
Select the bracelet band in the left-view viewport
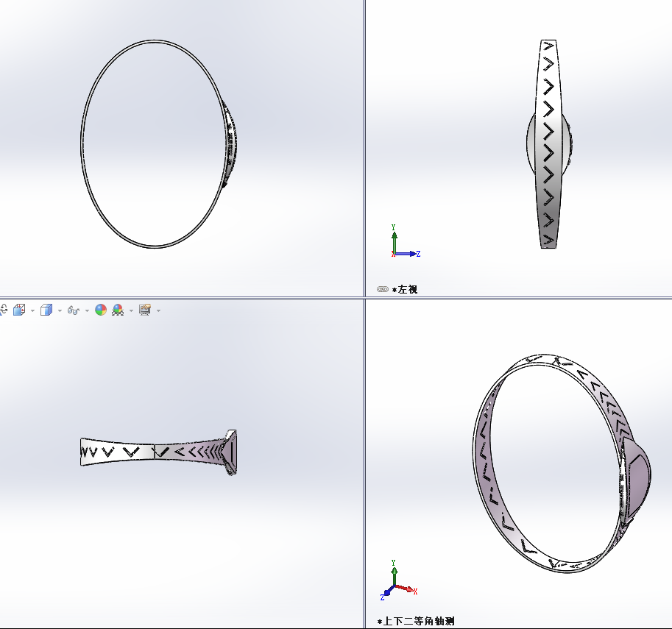pos(548,144)
